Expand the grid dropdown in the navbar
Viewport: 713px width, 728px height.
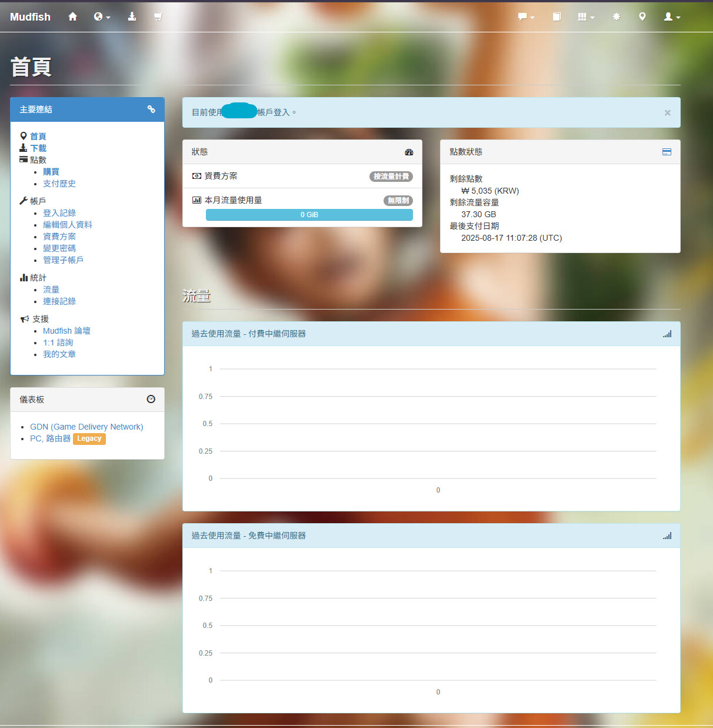click(585, 16)
